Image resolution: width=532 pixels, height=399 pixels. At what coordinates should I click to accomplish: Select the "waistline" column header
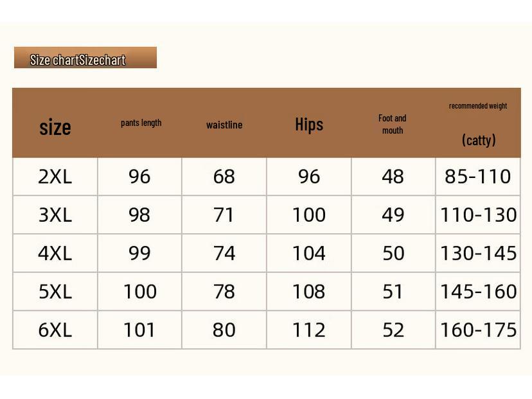[224, 125]
